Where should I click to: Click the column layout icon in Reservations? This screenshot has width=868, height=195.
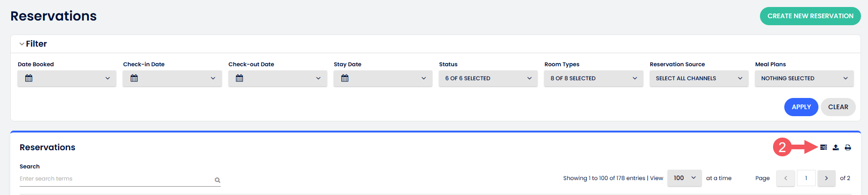coord(824,147)
